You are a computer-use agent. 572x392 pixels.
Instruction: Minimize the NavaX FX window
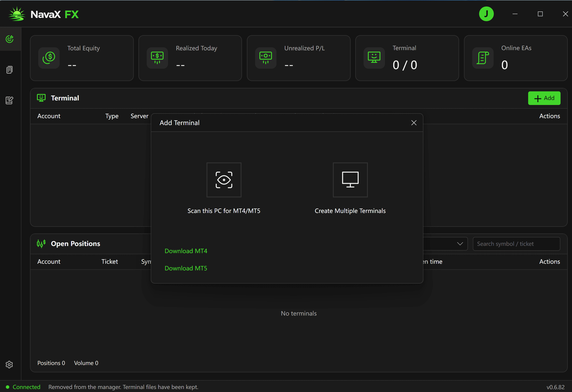(515, 14)
